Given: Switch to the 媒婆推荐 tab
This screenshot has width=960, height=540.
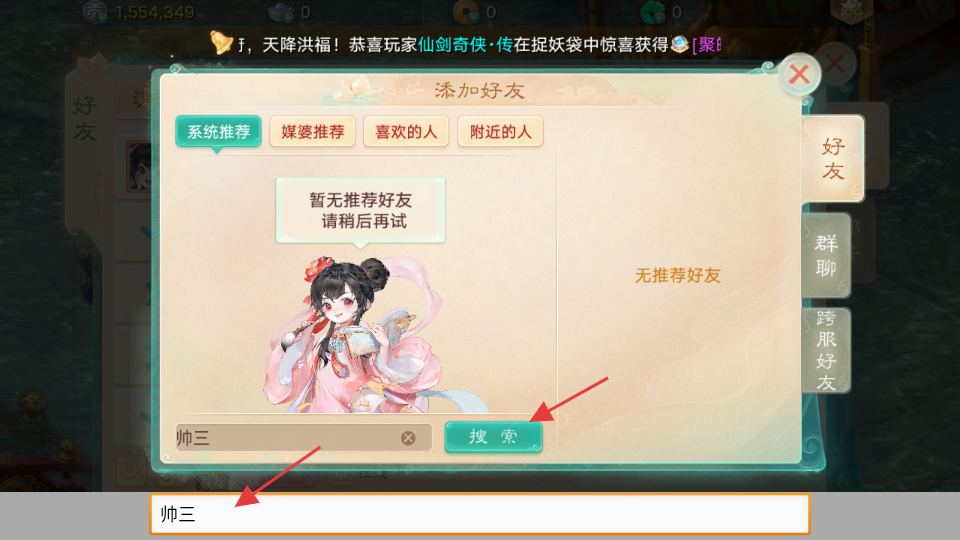Looking at the screenshot, I should [313, 132].
